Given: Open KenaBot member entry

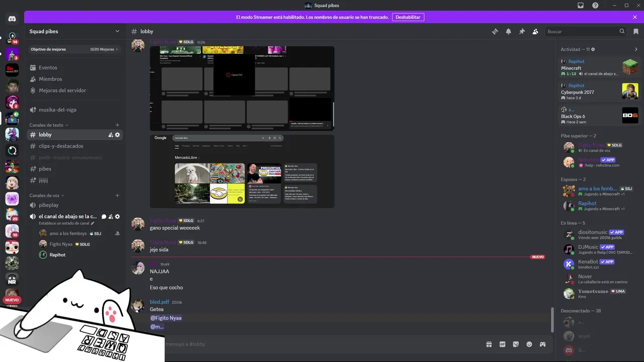Looking at the screenshot, I should pyautogui.click(x=599, y=264).
